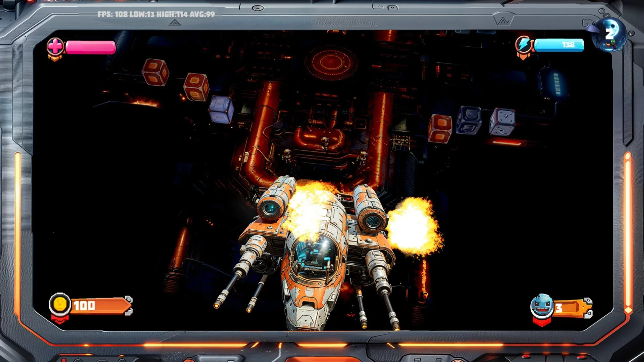Image resolution: width=644 pixels, height=362 pixels.
Task: Click the blue monster face icon
Action: coord(541,306)
